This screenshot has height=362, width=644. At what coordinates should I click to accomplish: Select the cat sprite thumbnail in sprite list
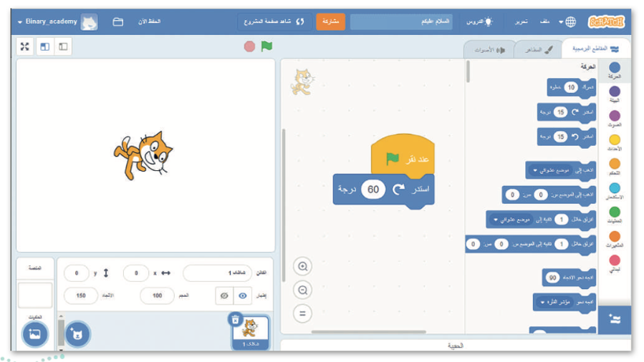(x=251, y=332)
